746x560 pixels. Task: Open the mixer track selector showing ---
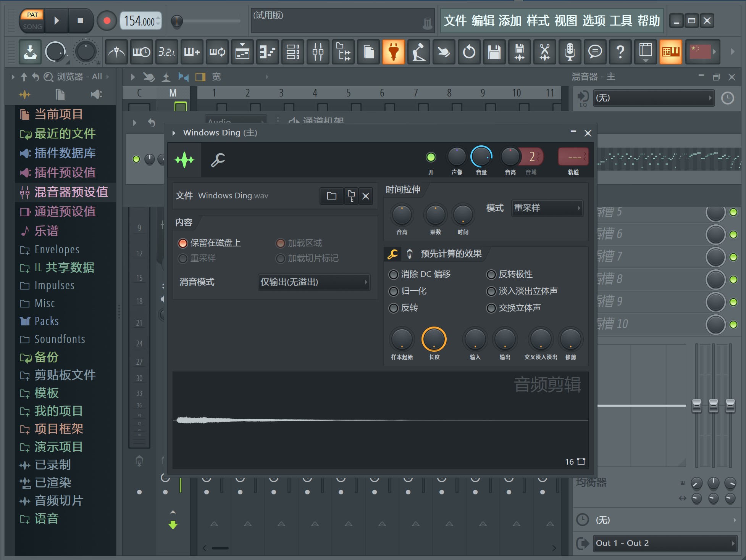(573, 157)
